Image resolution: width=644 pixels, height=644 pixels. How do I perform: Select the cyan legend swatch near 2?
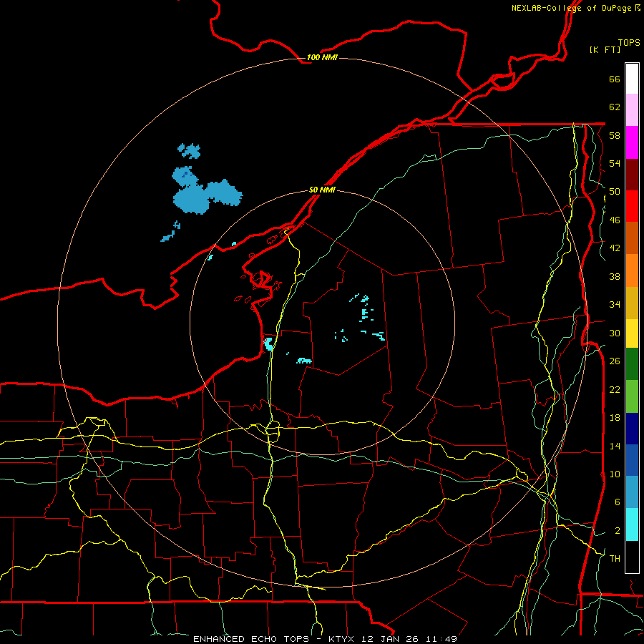coord(632,525)
